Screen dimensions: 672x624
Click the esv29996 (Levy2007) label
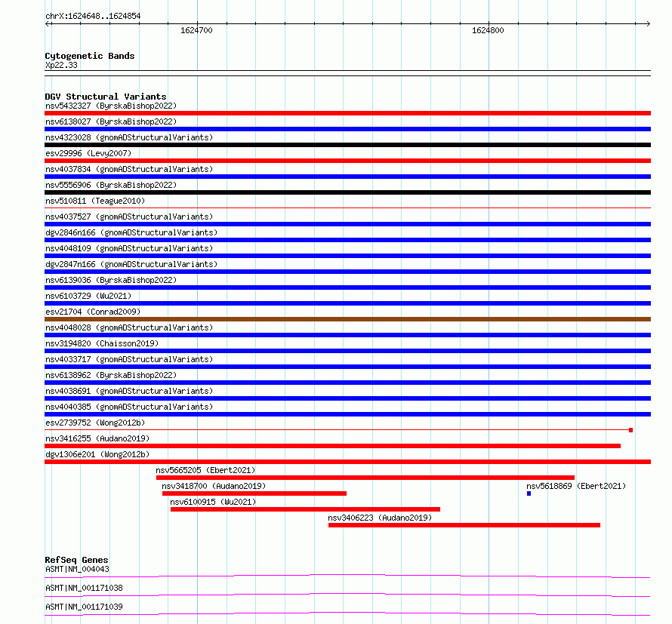pos(88,153)
